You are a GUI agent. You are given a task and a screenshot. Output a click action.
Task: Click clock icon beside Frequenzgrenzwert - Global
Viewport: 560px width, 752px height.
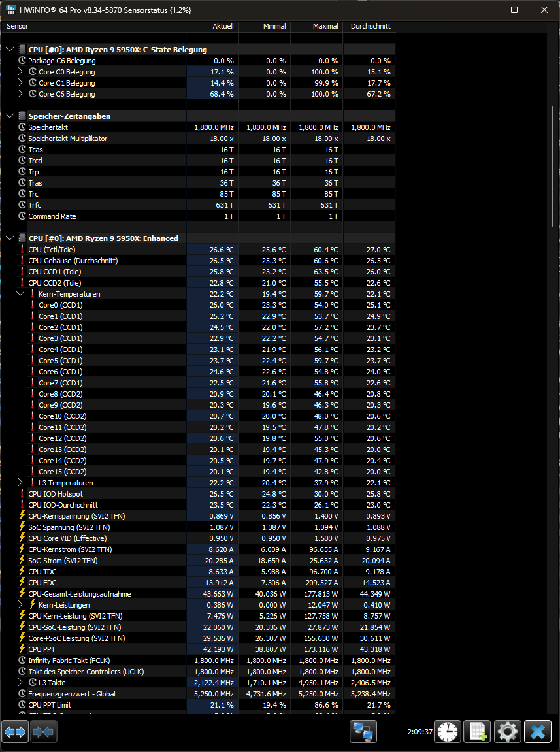22,693
